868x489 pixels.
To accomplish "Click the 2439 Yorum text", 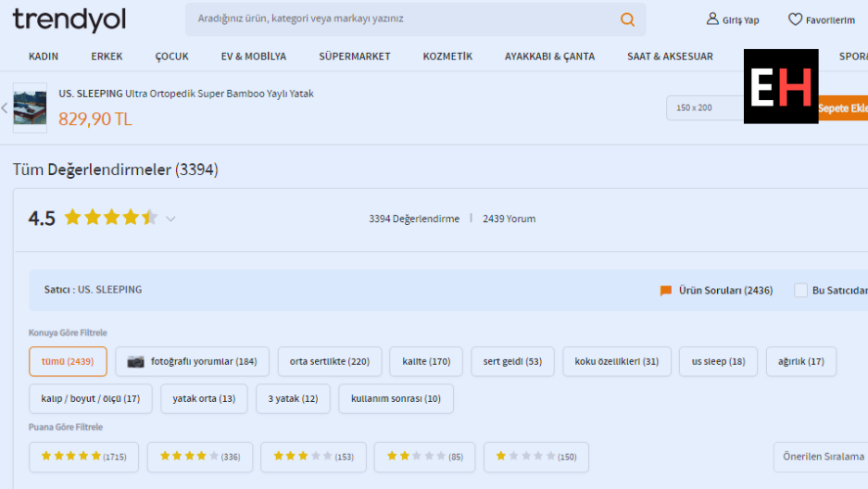I will tap(509, 219).
